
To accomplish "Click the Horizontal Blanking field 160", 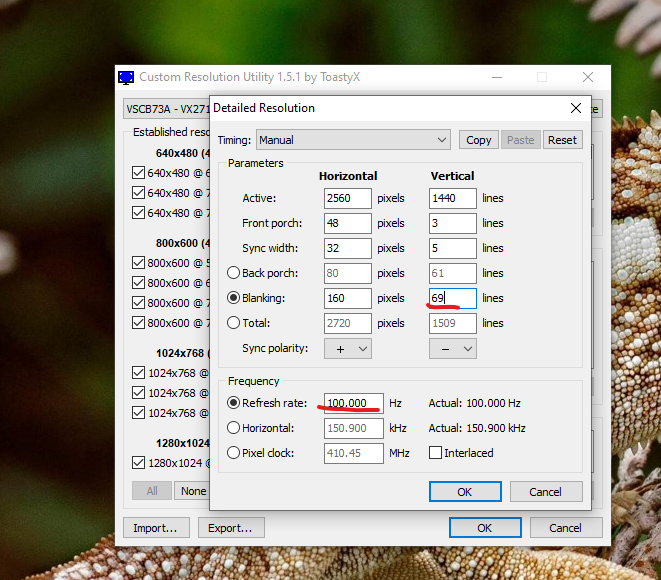I will pyautogui.click(x=348, y=298).
